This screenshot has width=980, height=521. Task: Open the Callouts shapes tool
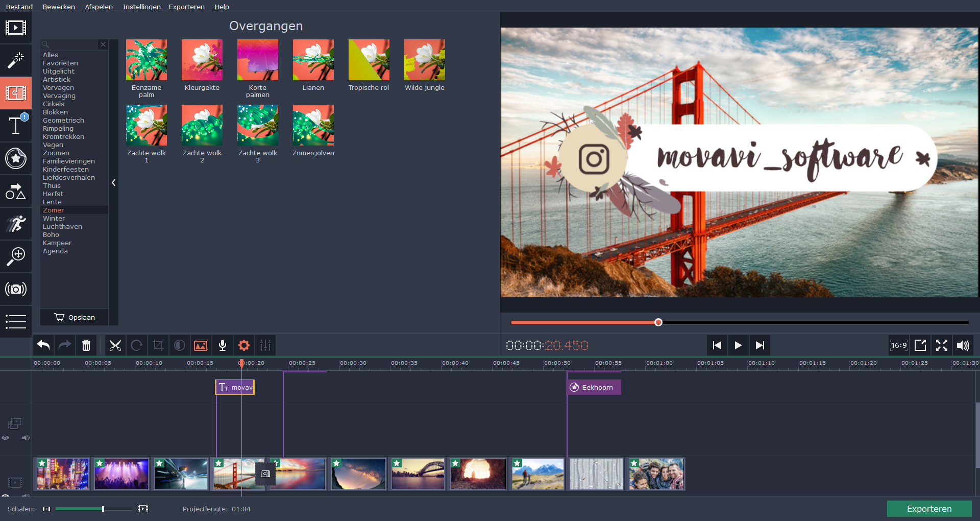[15, 192]
